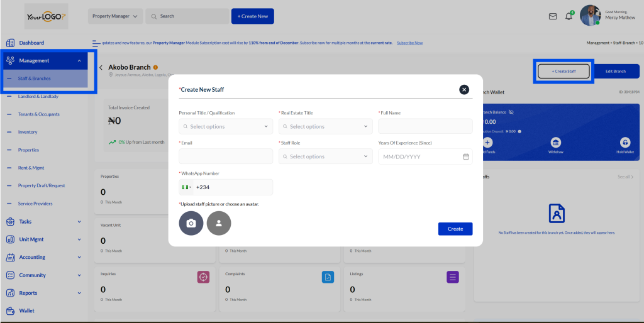This screenshot has height=323, width=644.
Task: Click the Withdraw bank icon
Action: [555, 143]
